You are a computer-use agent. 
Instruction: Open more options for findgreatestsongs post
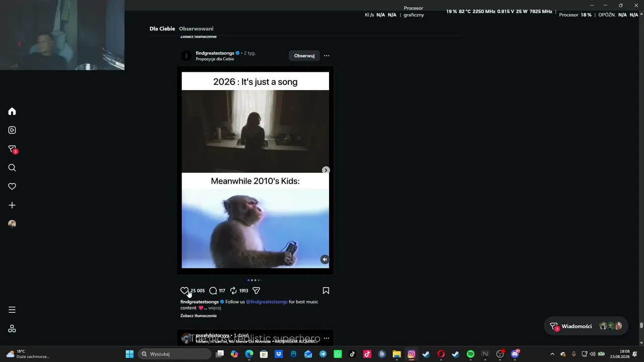(x=327, y=56)
